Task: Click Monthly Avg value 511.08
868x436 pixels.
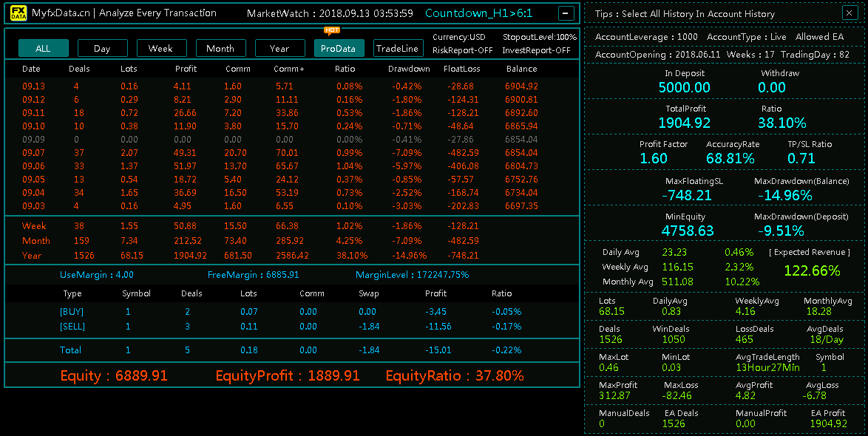Action: coord(677,282)
